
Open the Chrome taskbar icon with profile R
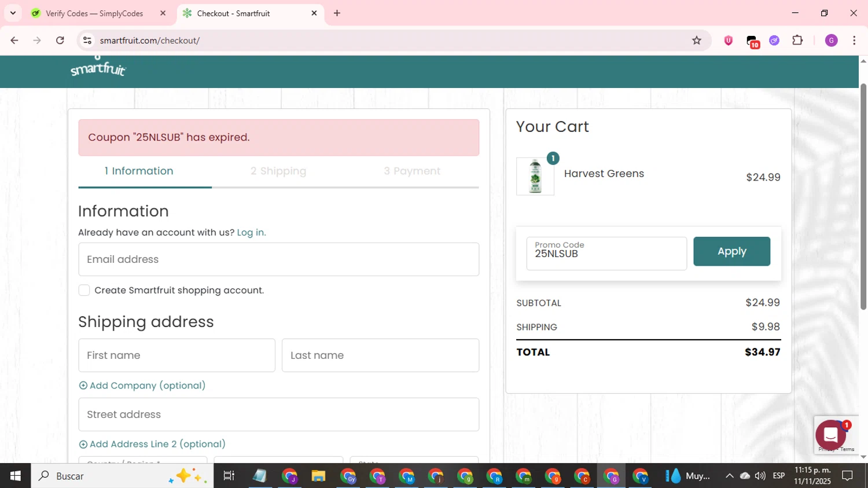tap(494, 476)
